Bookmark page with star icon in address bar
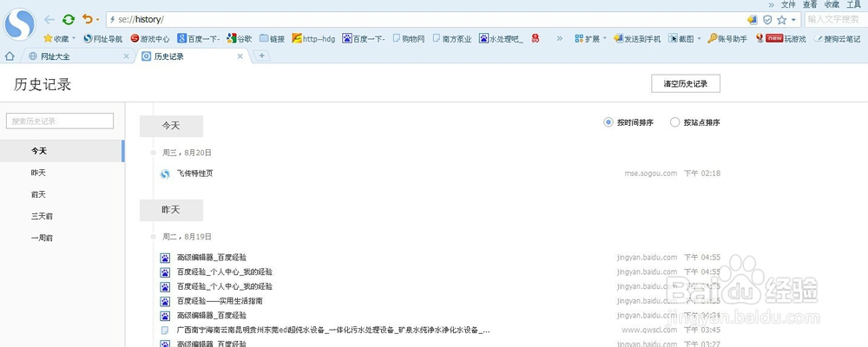868x347 pixels. point(782,20)
